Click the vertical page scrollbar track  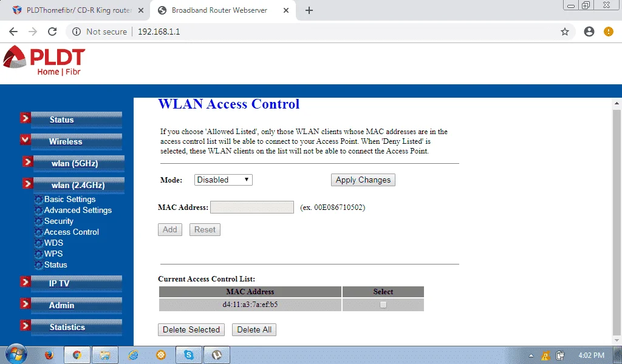click(617, 222)
